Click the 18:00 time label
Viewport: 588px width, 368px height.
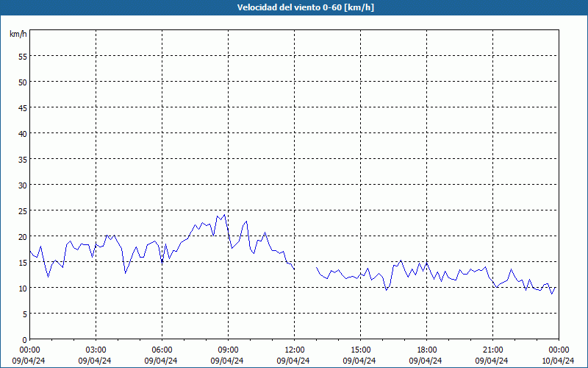tap(427, 350)
